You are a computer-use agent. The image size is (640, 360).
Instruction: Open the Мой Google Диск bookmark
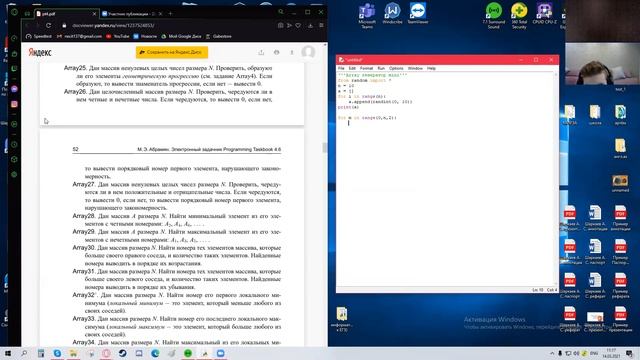pyautogui.click(x=181, y=36)
